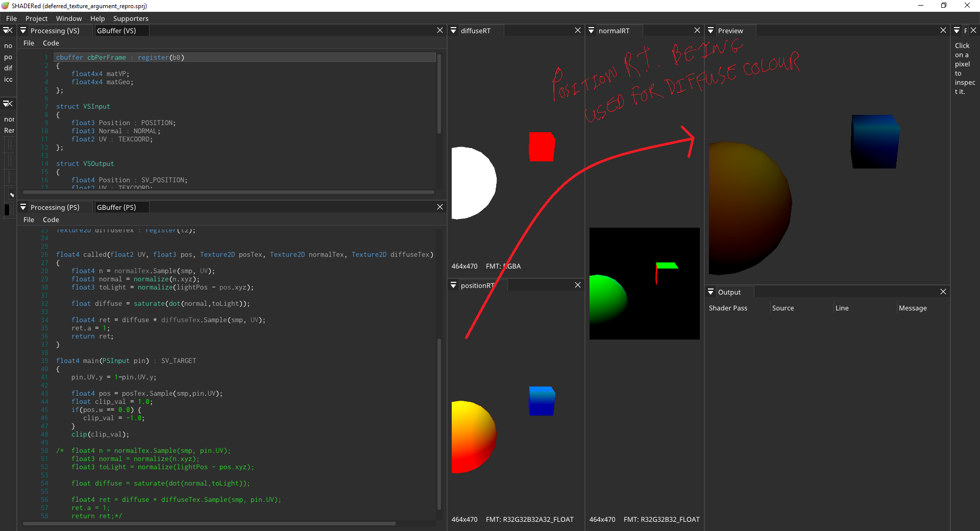The height and width of the screenshot is (531, 980).
Task: Open the Supporters menu
Action: tap(131, 18)
